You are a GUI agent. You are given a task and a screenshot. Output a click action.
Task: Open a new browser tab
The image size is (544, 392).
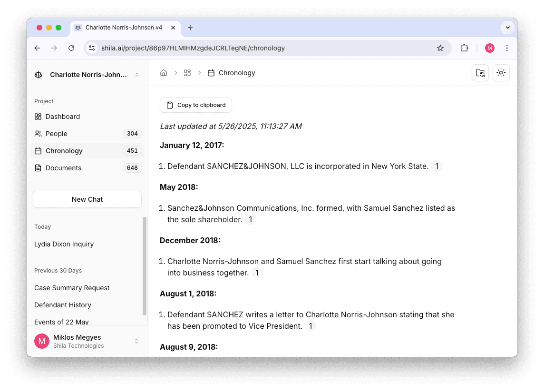tap(190, 28)
